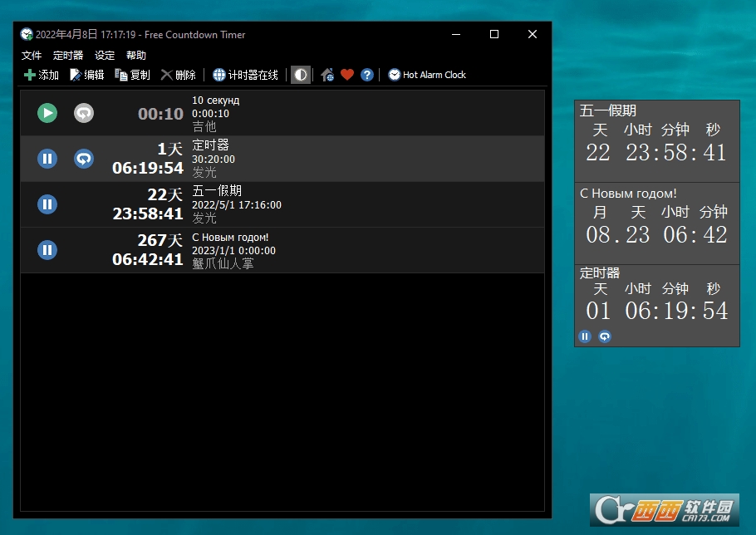756x535 pixels.
Task: Open the 文件 (File) menu
Action: pos(32,56)
